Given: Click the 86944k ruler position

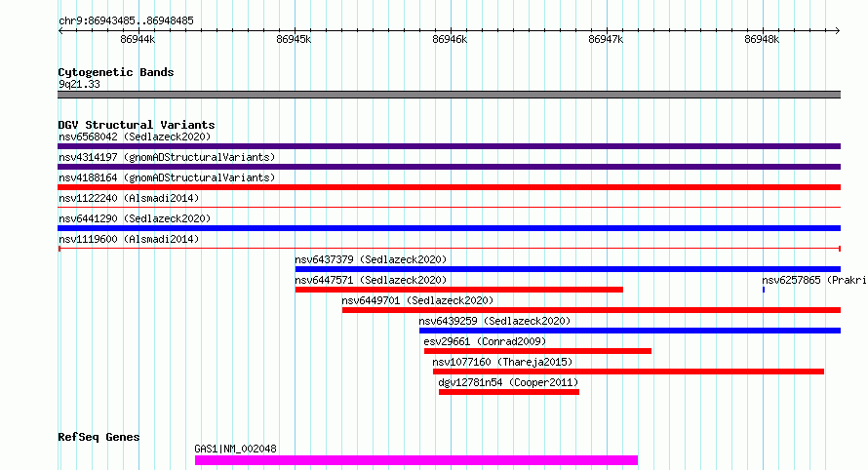Looking at the screenshot, I should (x=138, y=39).
